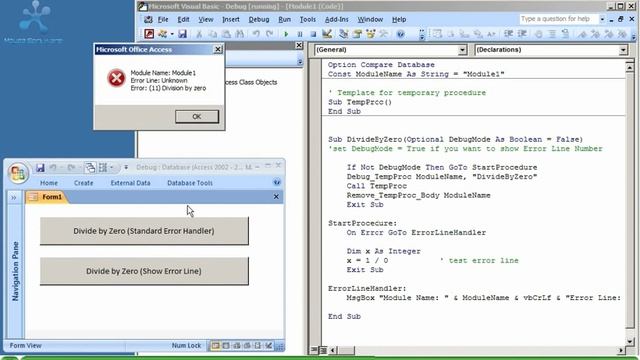This screenshot has height=360, width=640.
Task: Click the Next Bookmark icon
Action: (x=596, y=34)
